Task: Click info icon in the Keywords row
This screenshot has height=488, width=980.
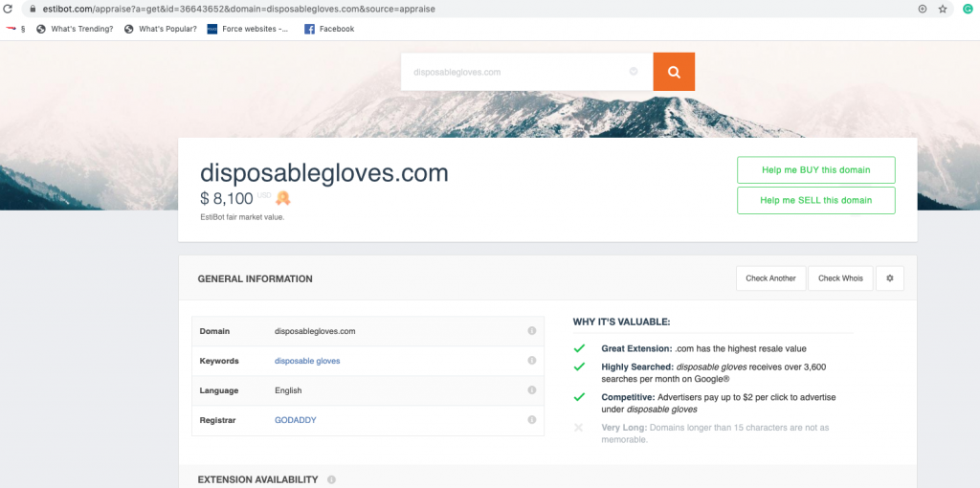Action: pos(531,361)
